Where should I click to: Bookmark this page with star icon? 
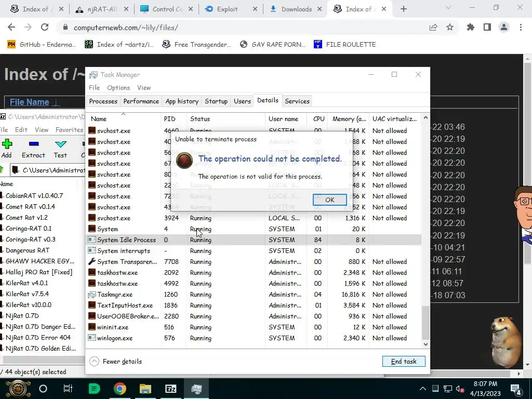click(450, 27)
